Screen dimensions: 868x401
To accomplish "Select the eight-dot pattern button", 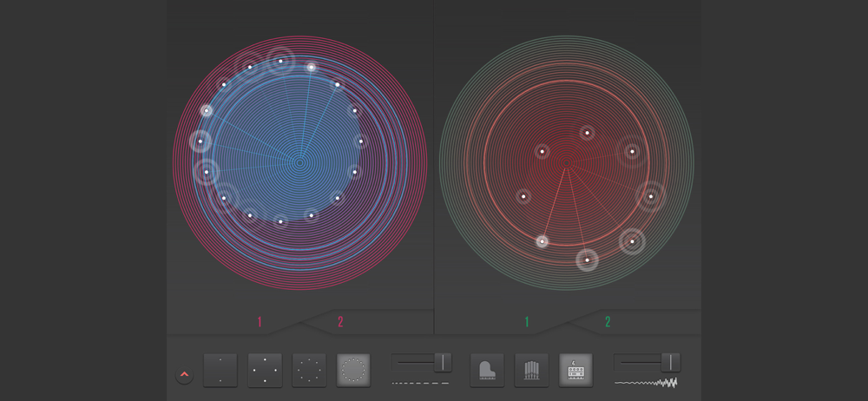I will (309, 370).
